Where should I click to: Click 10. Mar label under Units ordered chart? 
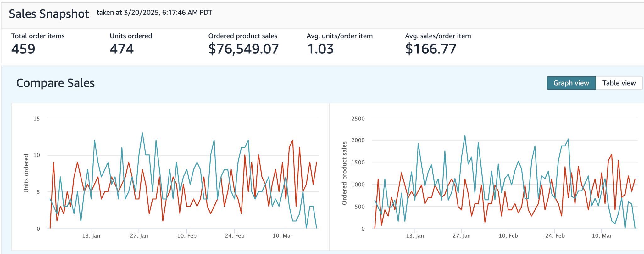click(282, 236)
